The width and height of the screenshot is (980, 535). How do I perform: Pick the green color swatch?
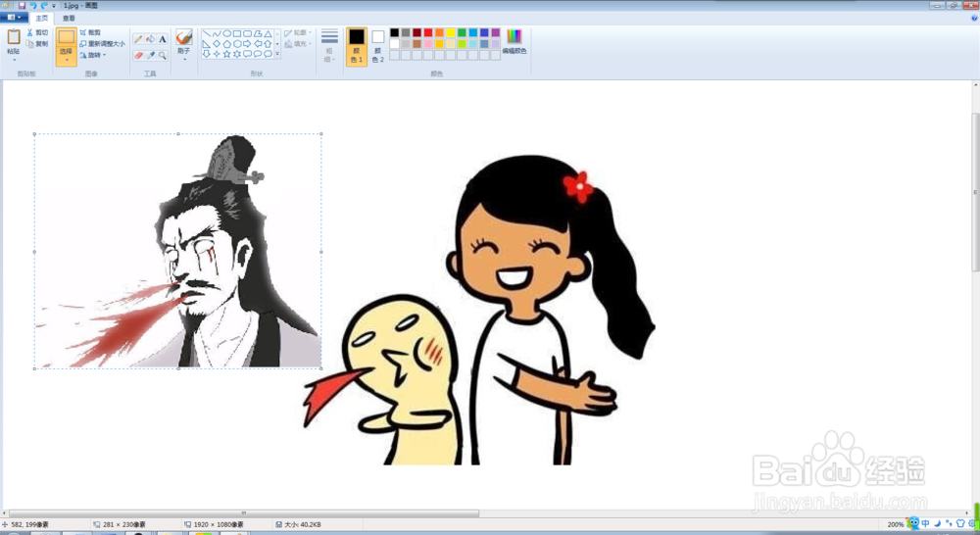click(462, 32)
